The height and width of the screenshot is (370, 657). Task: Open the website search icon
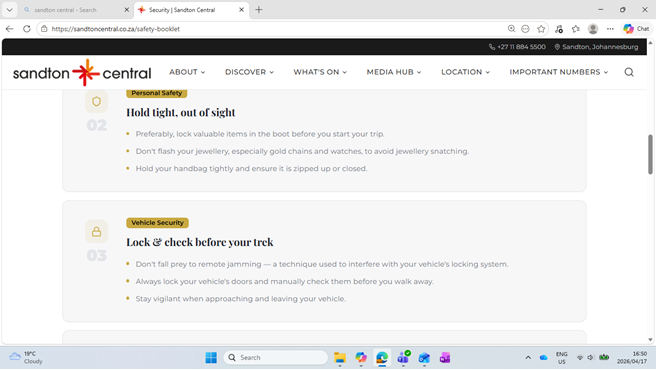(x=629, y=72)
